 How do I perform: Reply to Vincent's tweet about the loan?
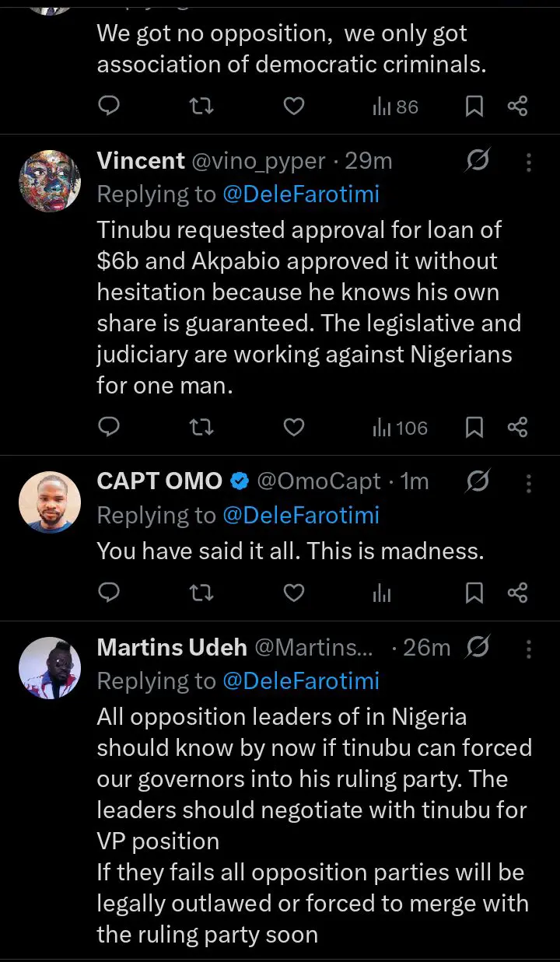point(110,427)
